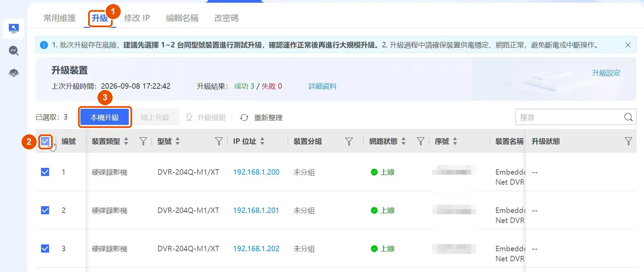
Task: Click the 線上升級 button
Action: pyautogui.click(x=155, y=117)
